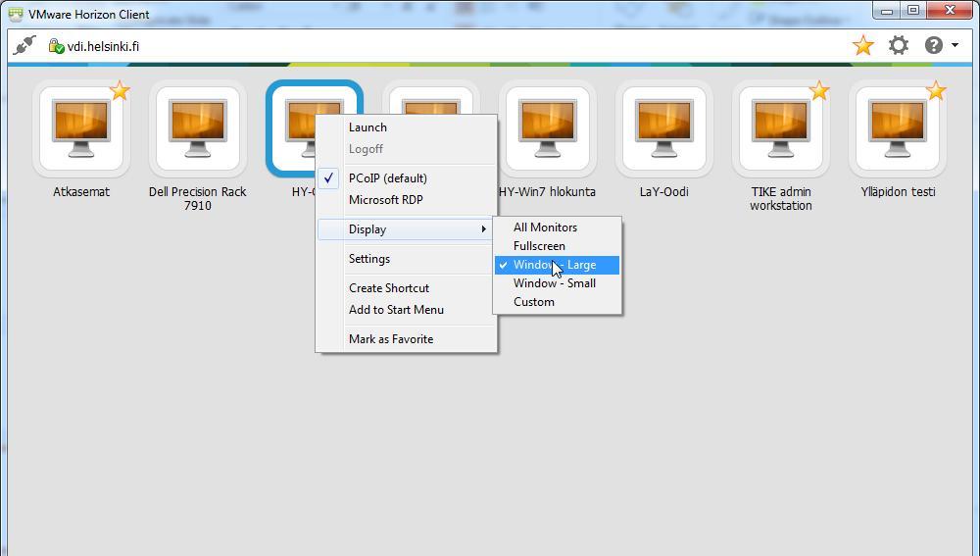The image size is (980, 556).
Task: Select Window - Large display option
Action: click(x=557, y=265)
